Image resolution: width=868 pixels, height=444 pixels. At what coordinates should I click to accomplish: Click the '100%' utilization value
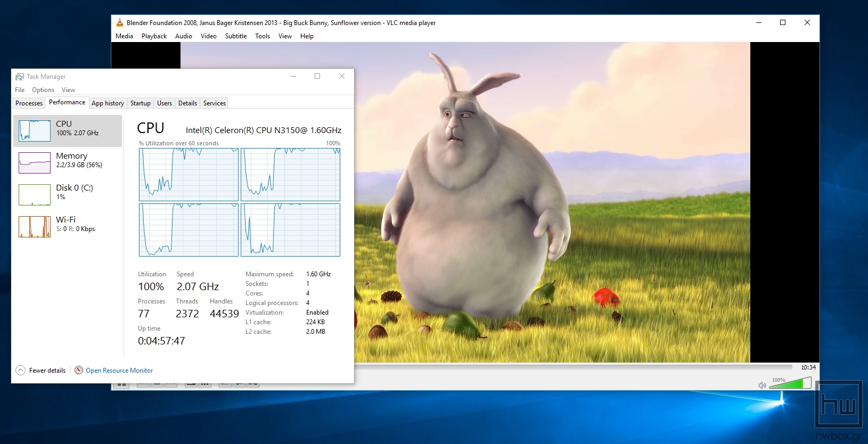pos(151,287)
